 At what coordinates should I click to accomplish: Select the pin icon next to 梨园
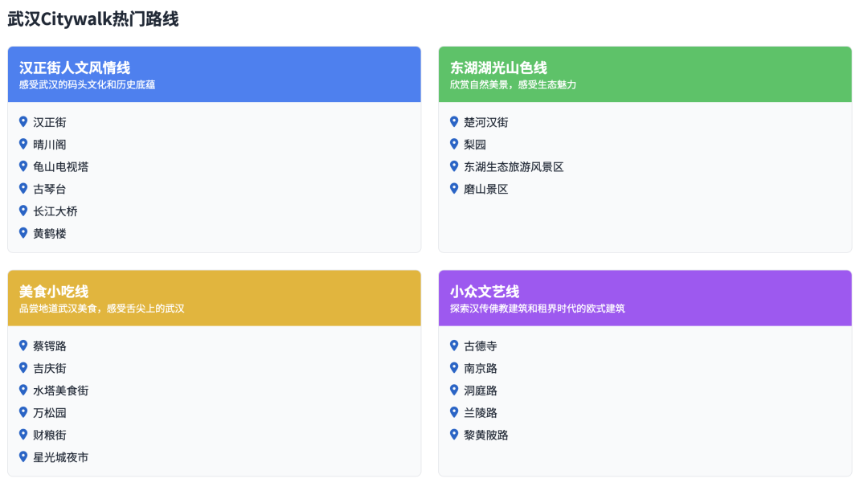(454, 145)
